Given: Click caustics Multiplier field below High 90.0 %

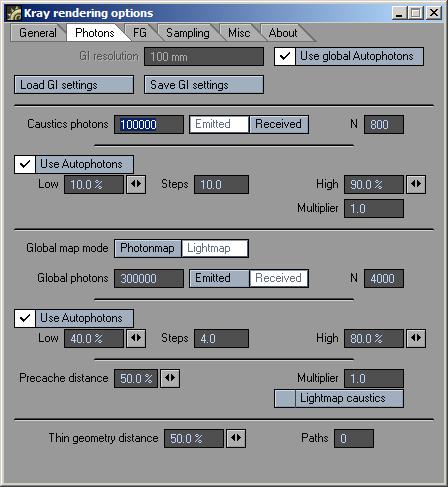Looking at the screenshot, I should (x=374, y=209).
